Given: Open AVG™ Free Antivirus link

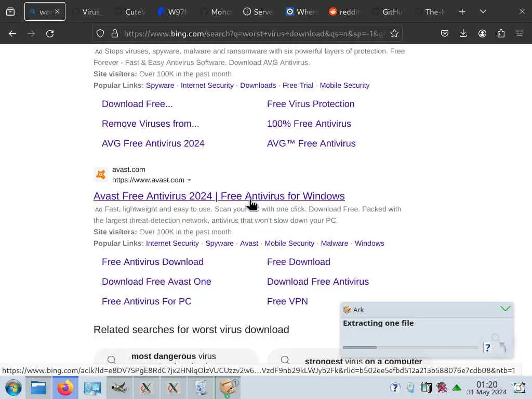Looking at the screenshot, I should click(x=311, y=143).
